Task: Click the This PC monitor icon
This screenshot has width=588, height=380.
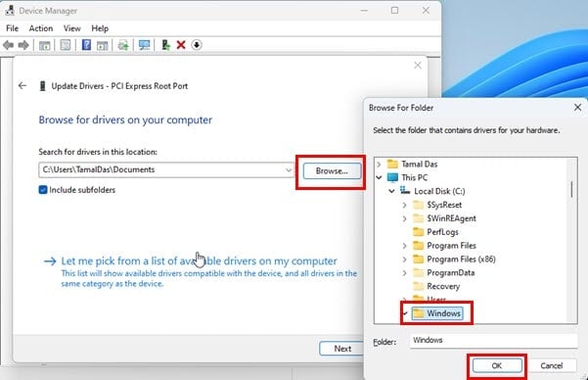Action: click(x=392, y=177)
